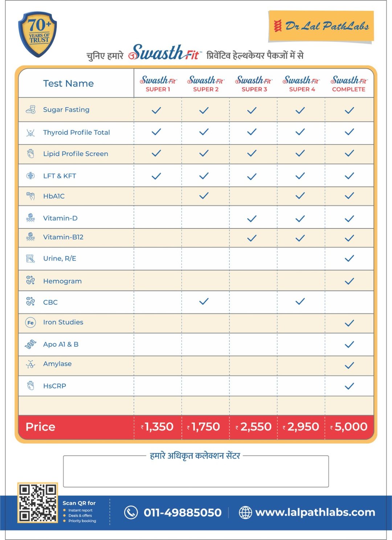The height and width of the screenshot is (540, 392).
Task: Click the phone icon beside 011-49885050
Action: pyautogui.click(x=131, y=512)
